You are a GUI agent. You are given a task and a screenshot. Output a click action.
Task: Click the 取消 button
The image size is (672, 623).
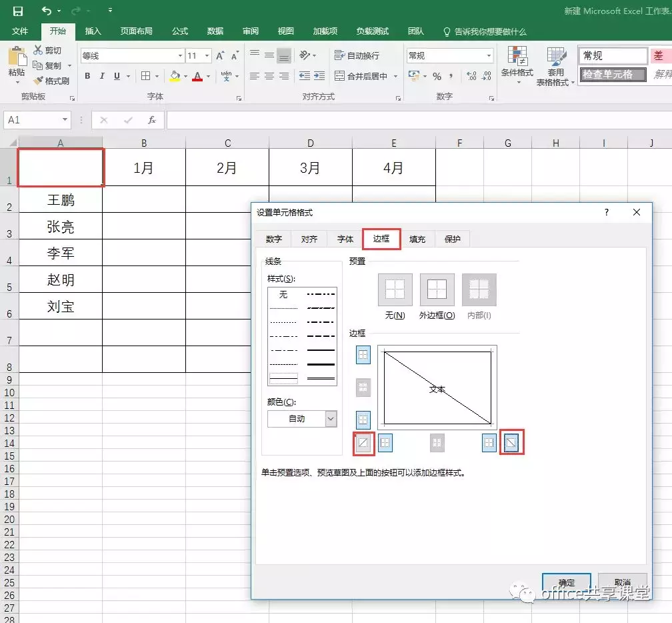point(623,582)
